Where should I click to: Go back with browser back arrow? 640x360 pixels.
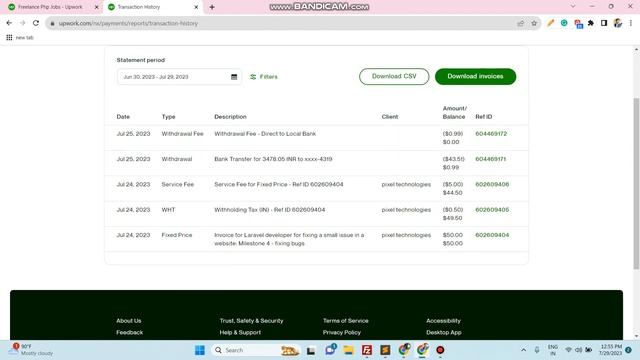coord(9,23)
